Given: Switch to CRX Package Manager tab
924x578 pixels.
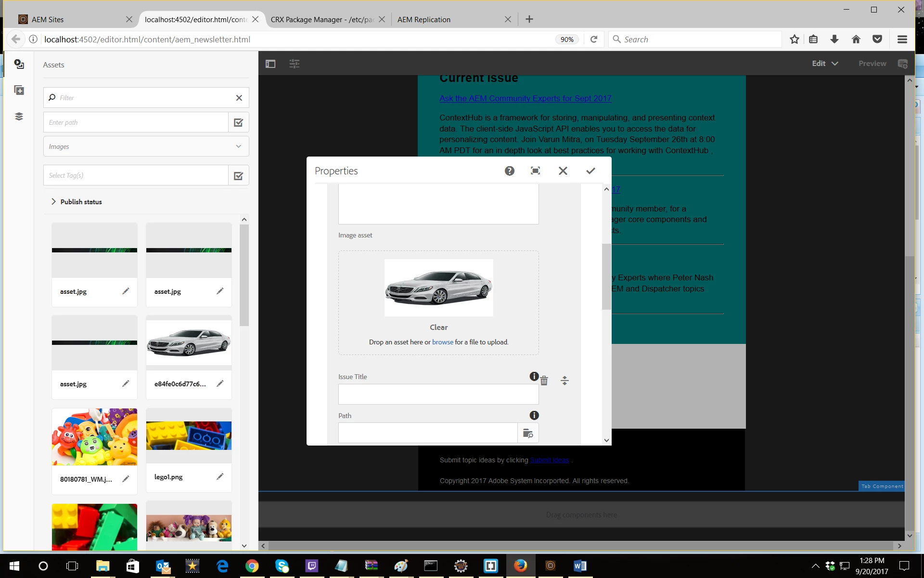Looking at the screenshot, I should pos(322,19).
